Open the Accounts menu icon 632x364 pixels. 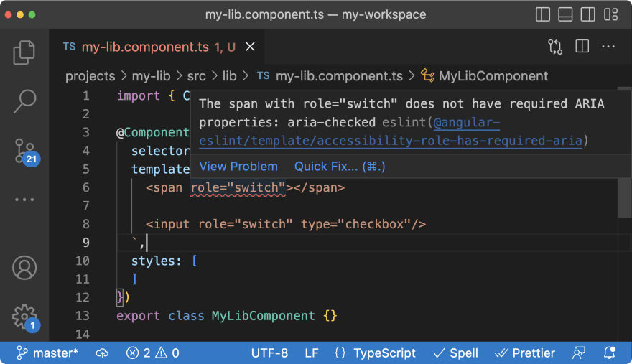coord(24,268)
